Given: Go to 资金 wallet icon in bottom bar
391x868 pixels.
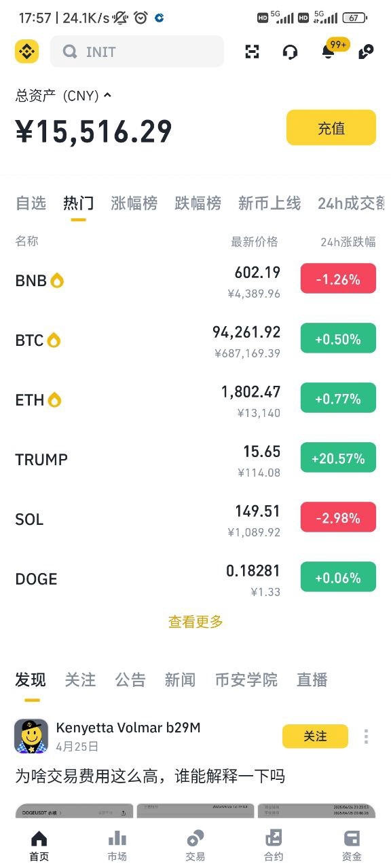Looking at the screenshot, I should [x=352, y=845].
